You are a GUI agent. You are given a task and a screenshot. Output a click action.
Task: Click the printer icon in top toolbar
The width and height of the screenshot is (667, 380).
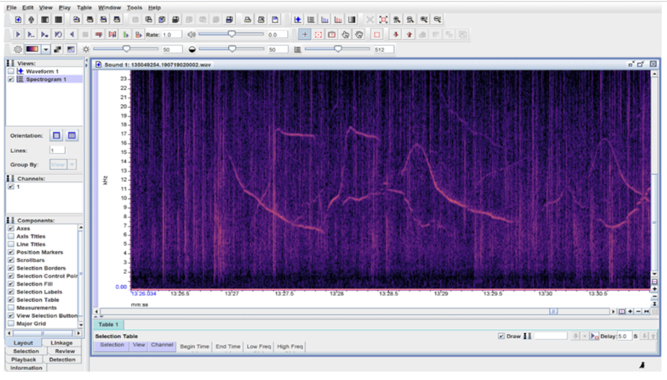pyautogui.click(x=247, y=20)
